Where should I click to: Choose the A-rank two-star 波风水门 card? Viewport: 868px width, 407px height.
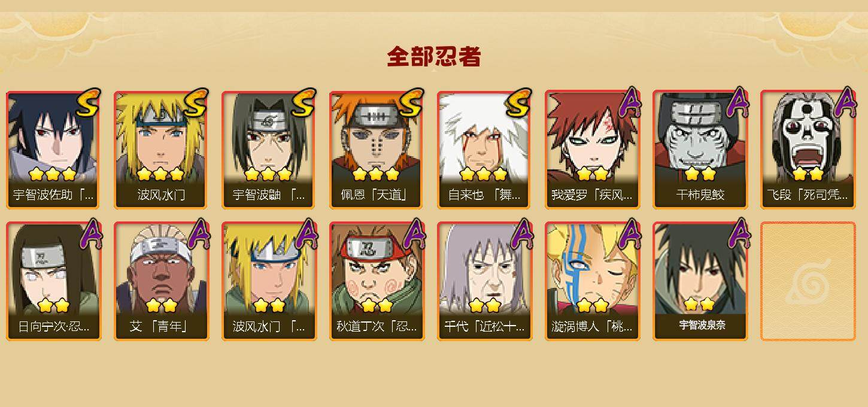tap(269, 281)
